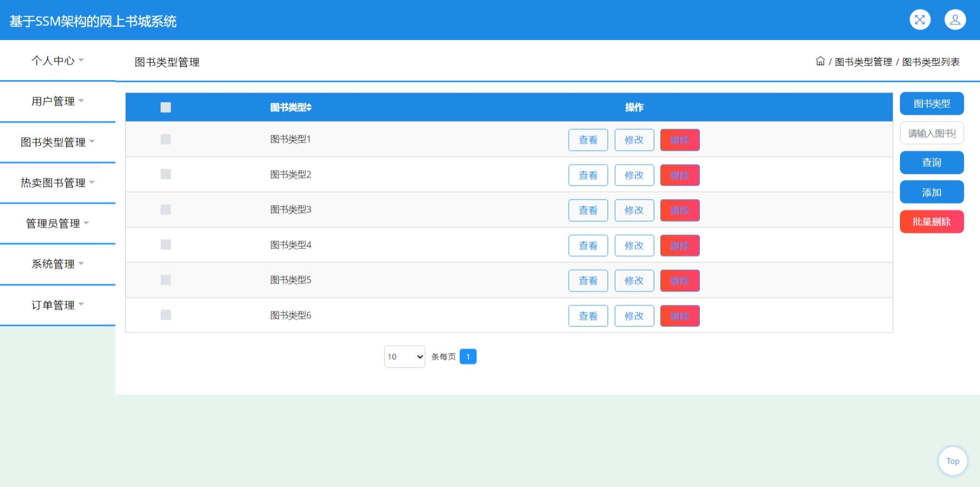Click 删除 for 图书类型2
Image resolution: width=980 pixels, height=487 pixels.
point(680,175)
